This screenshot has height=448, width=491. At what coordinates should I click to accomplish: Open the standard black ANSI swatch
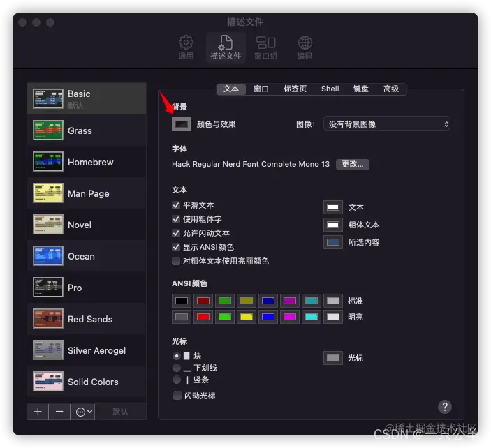[x=182, y=301]
